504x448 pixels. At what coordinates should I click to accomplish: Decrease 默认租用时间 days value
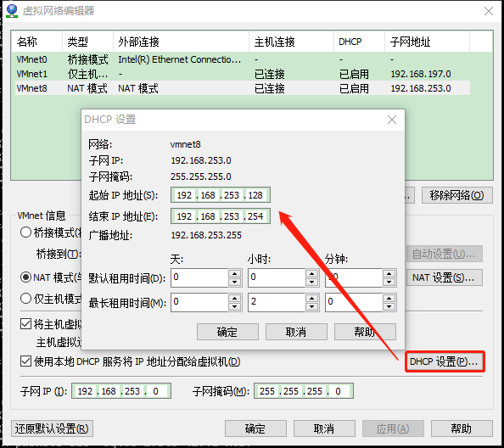click(235, 283)
